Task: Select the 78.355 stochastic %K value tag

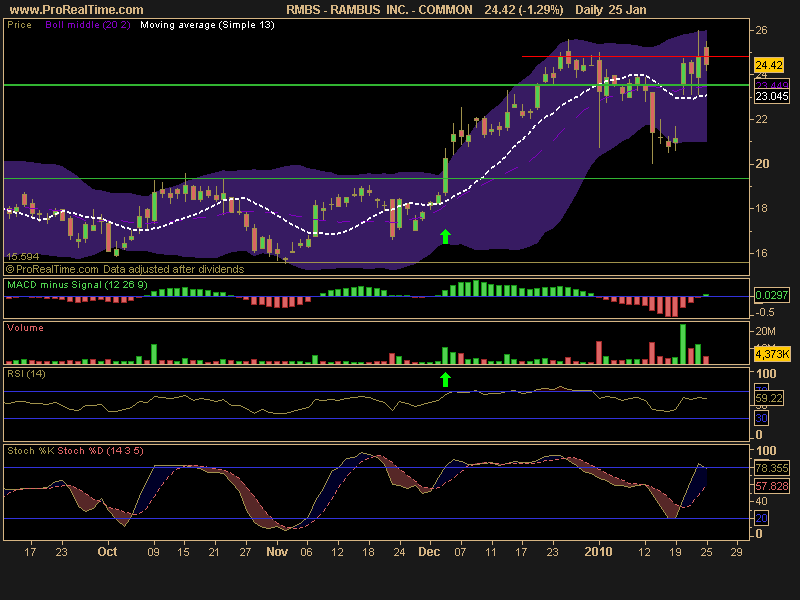Action: click(x=771, y=468)
